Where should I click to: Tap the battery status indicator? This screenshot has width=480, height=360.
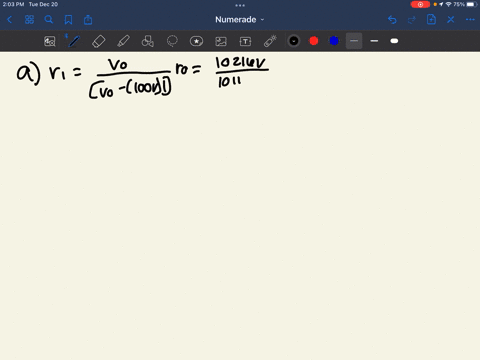pos(472,4)
